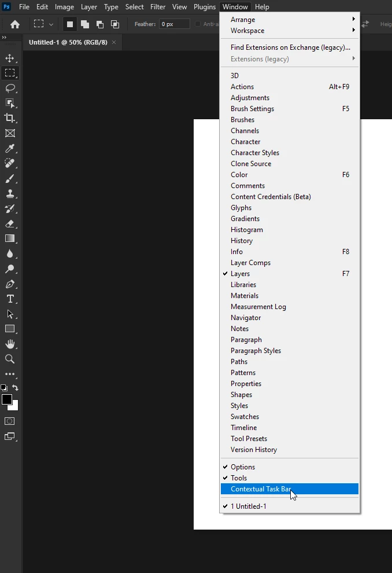Select the Hand tool
The height and width of the screenshot is (573, 392).
tap(10, 344)
